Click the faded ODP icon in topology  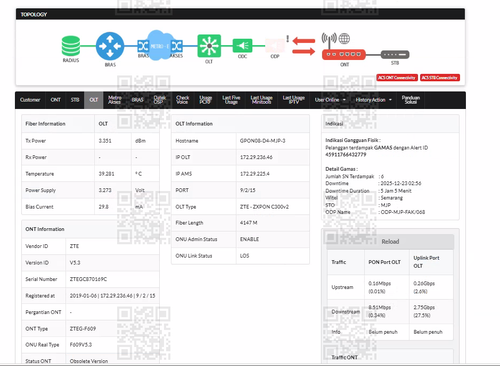(275, 45)
